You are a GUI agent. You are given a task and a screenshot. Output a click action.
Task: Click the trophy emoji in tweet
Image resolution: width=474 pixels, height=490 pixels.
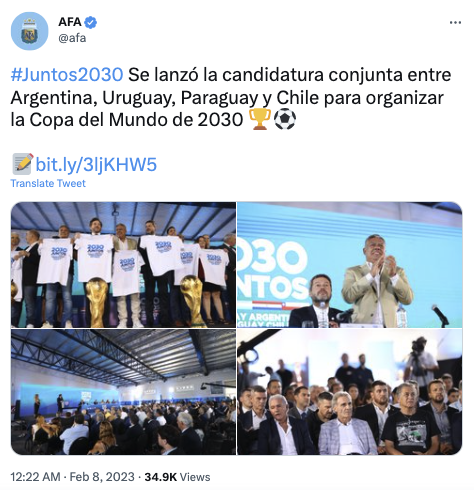[x=260, y=119]
